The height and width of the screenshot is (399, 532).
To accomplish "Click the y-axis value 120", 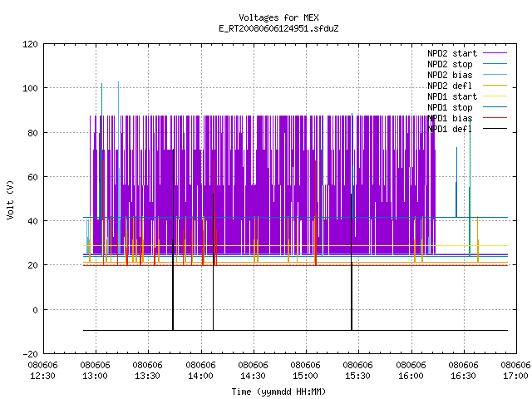I will pos(30,44).
